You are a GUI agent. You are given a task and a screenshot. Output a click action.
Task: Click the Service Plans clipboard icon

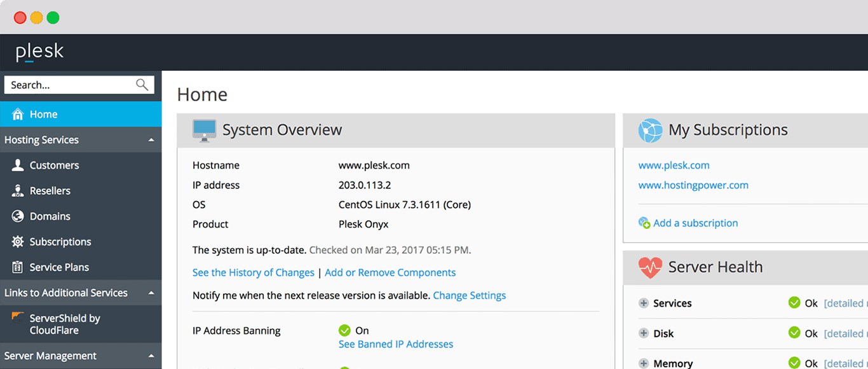[18, 267]
